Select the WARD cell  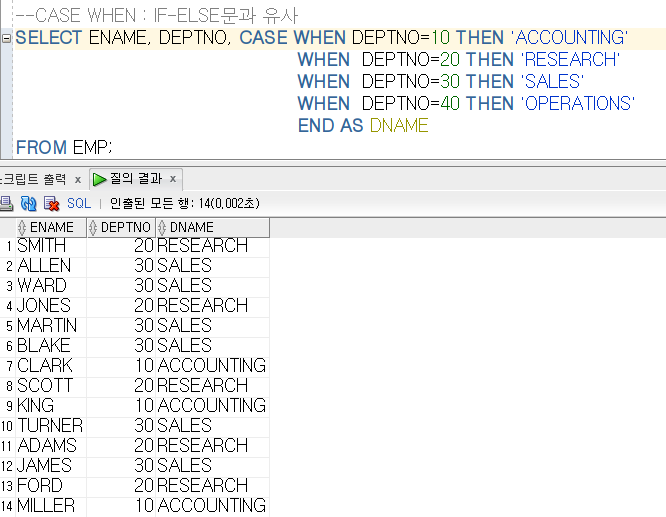pyautogui.click(x=51, y=286)
